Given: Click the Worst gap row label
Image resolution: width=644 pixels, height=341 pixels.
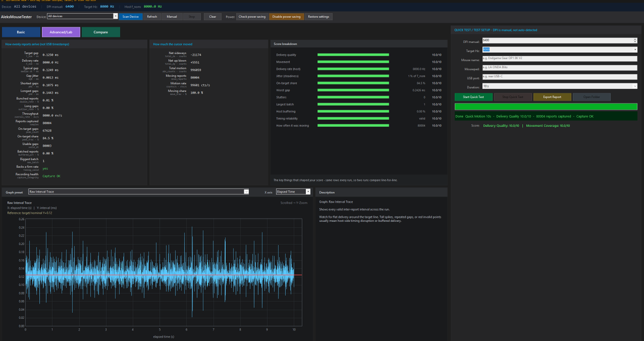Looking at the screenshot, I should [282, 90].
